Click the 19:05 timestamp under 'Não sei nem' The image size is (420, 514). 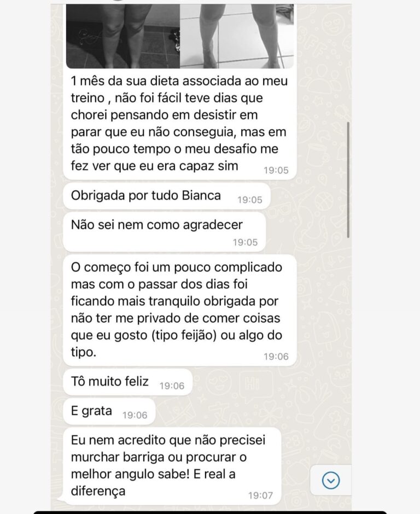click(x=245, y=242)
